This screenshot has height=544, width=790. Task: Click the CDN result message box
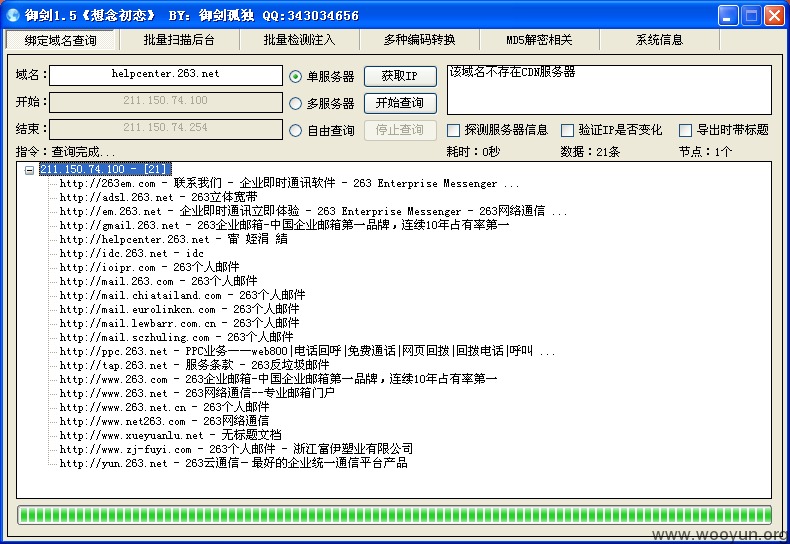coord(609,90)
